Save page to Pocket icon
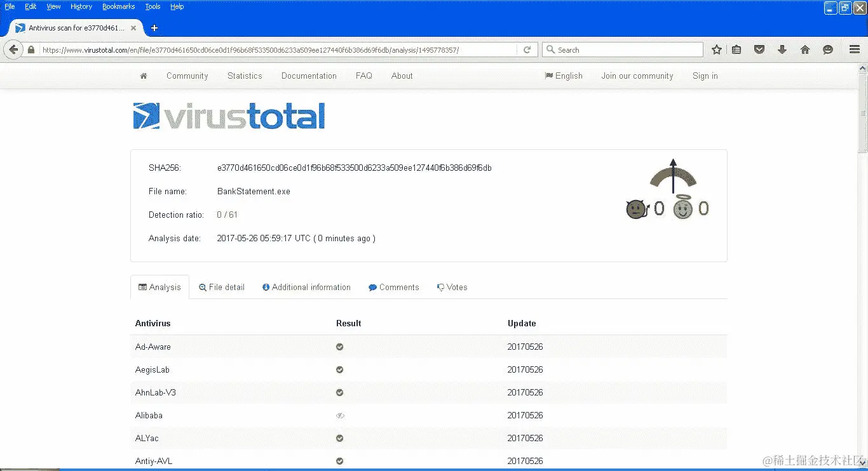868x471 pixels. pyautogui.click(x=759, y=50)
